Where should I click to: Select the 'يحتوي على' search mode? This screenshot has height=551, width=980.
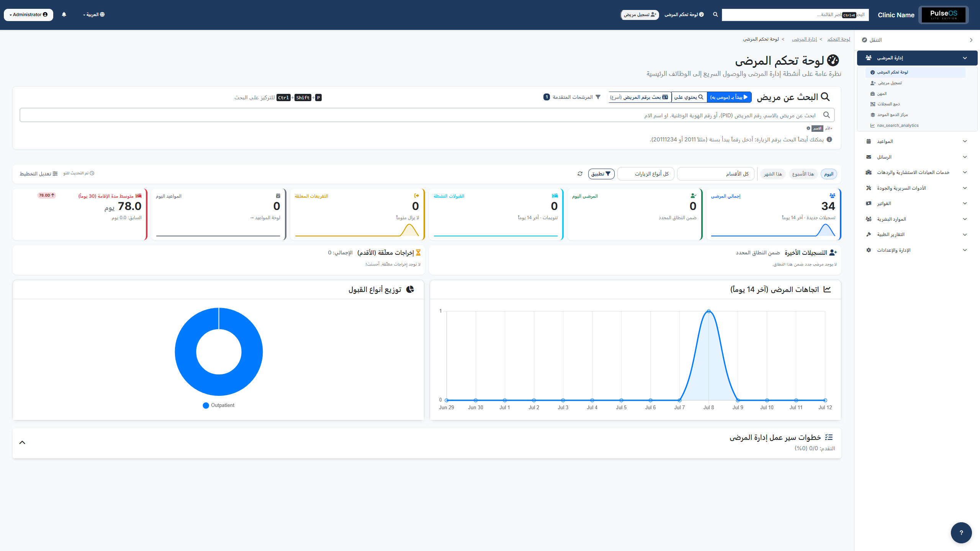pos(689,97)
